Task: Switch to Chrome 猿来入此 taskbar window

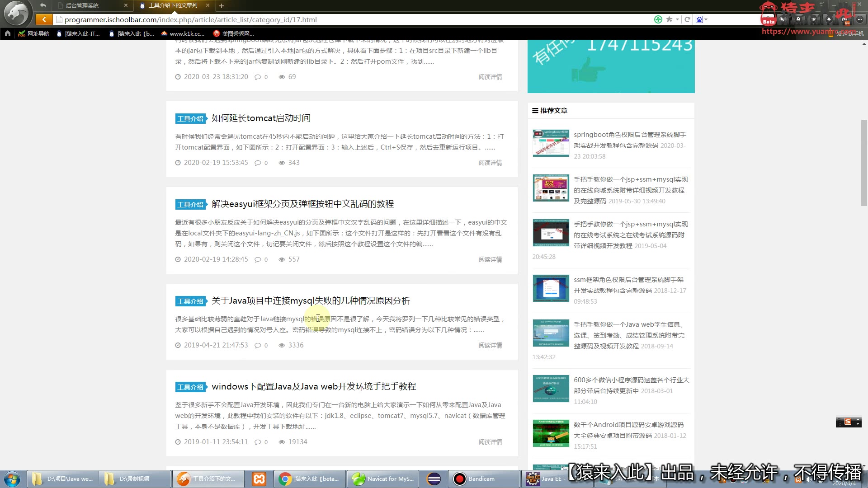Action: coord(310,479)
